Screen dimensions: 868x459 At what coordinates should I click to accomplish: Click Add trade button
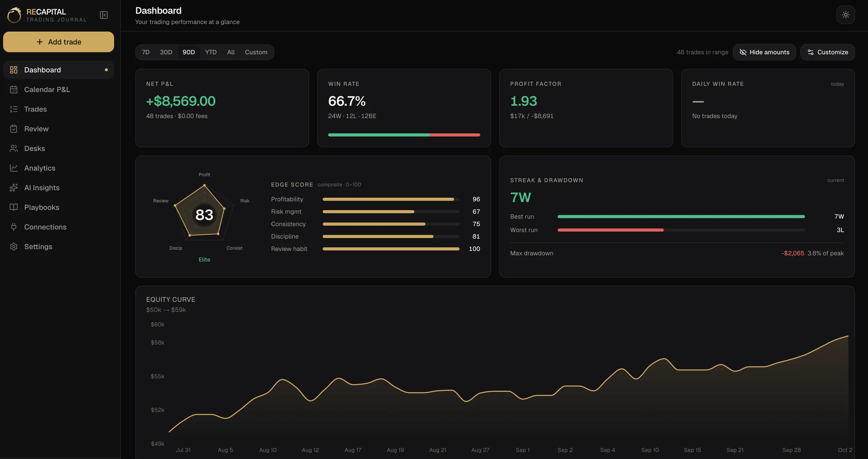click(x=59, y=42)
